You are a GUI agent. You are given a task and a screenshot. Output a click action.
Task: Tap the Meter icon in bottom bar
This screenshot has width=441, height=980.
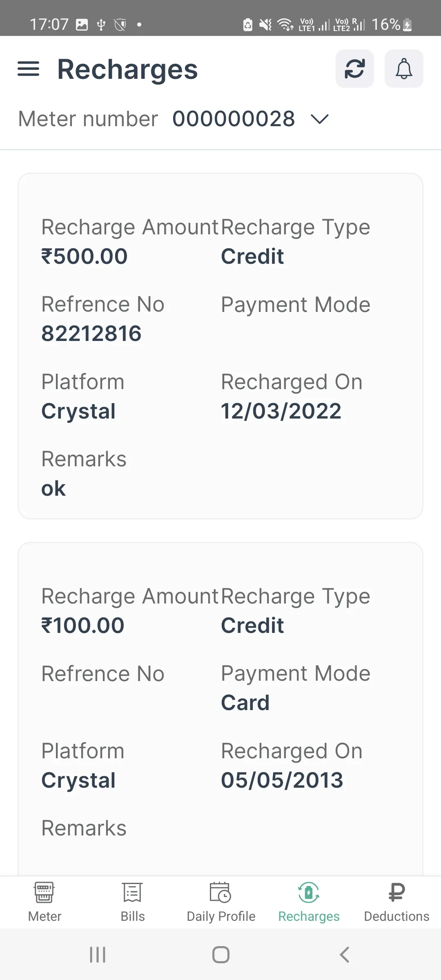point(44,893)
